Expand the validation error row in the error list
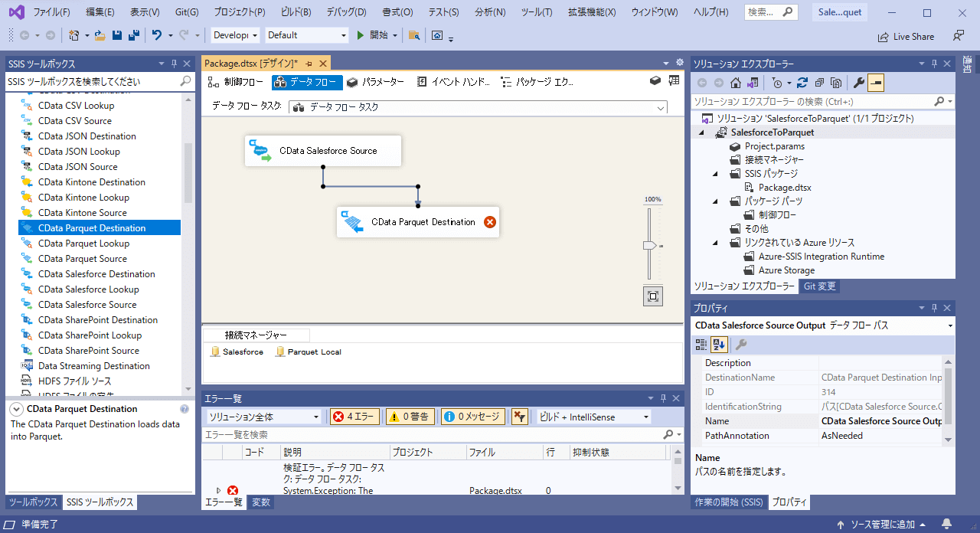The width and height of the screenshot is (980, 533). (218, 490)
